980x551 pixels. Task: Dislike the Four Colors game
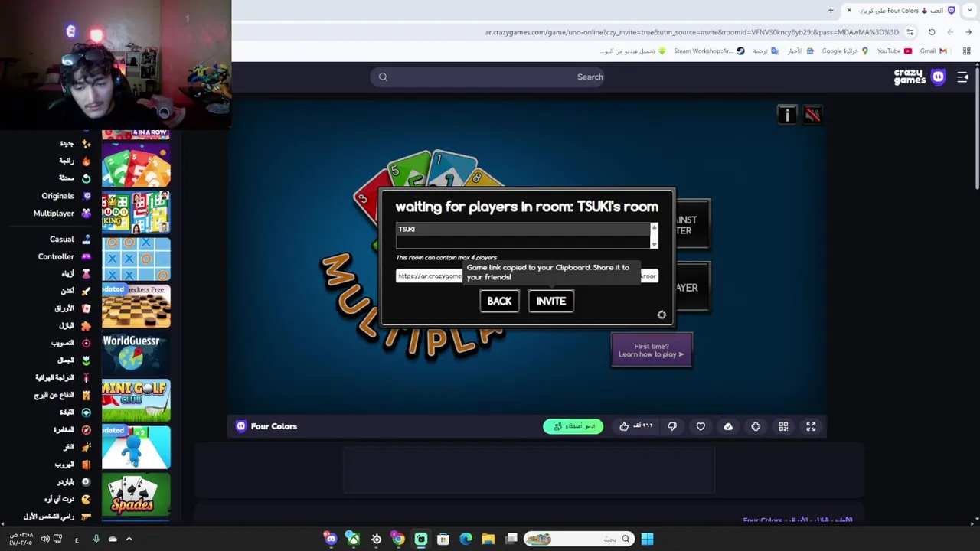[672, 426]
